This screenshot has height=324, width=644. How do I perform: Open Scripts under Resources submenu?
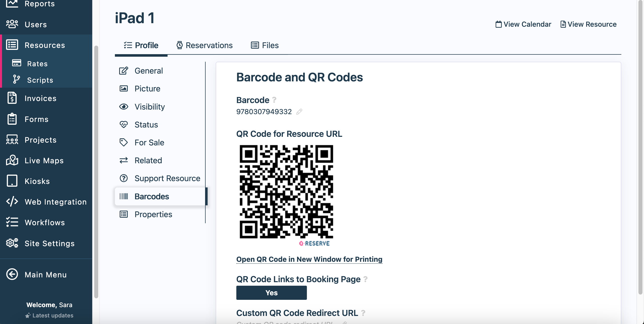(40, 80)
